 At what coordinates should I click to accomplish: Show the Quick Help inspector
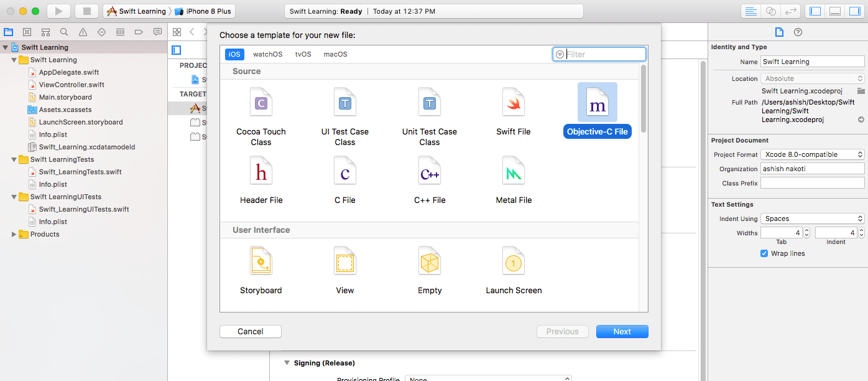(x=798, y=32)
